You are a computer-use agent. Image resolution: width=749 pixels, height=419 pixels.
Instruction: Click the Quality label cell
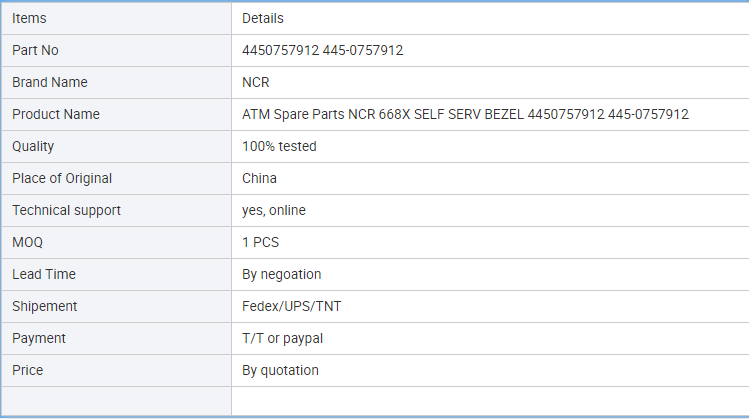[x=117, y=146]
